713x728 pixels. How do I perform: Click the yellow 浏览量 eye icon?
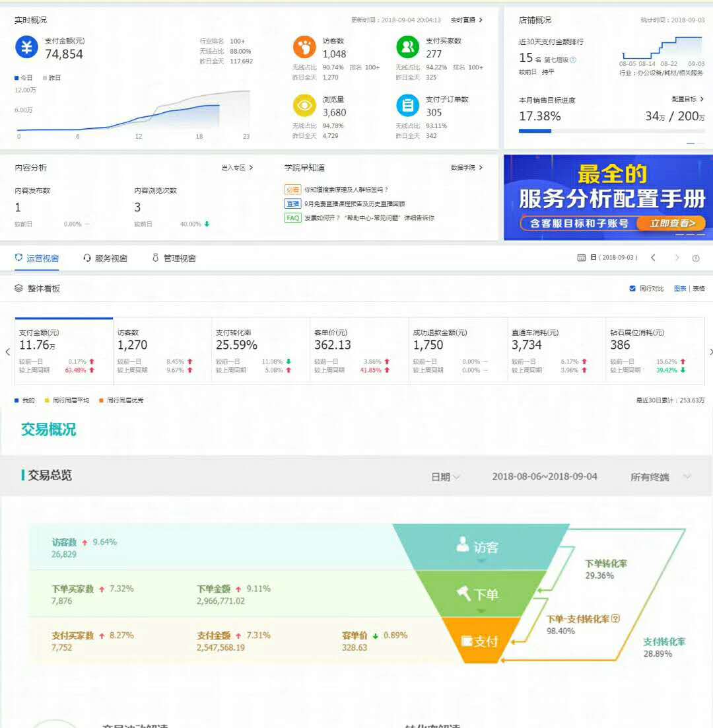304,106
